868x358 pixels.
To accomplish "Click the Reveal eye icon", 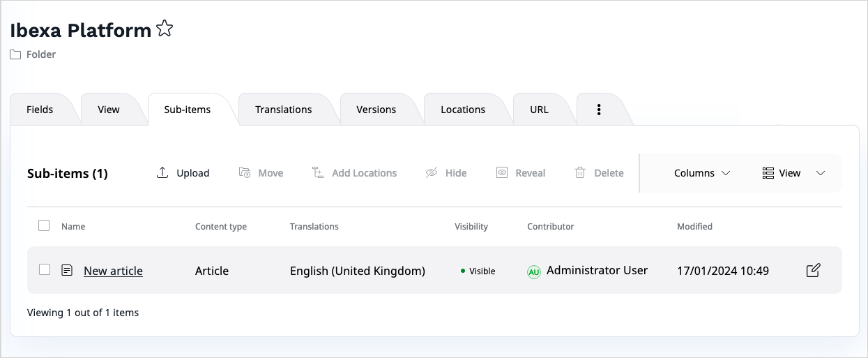I will 502,173.
